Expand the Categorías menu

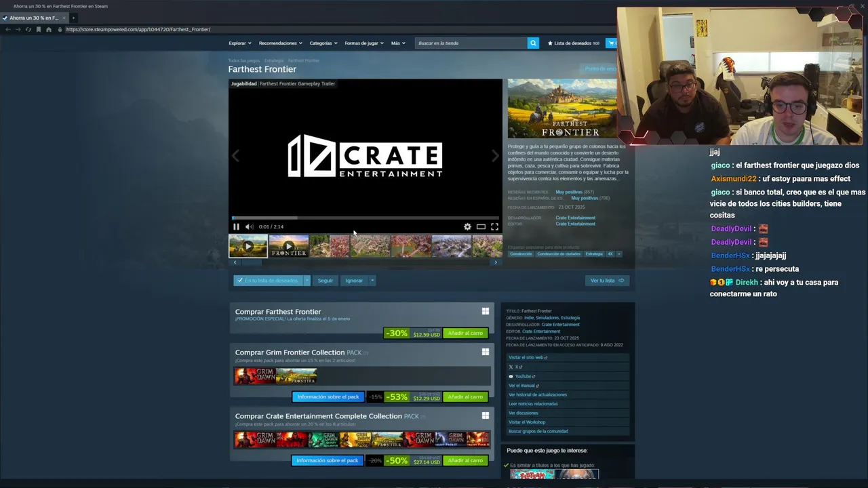click(323, 43)
